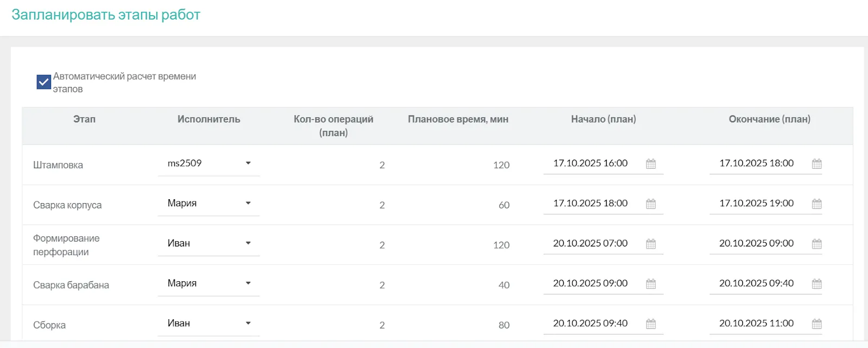This screenshot has height=348, width=868.
Task: Click the Исполнитель column header
Action: [x=208, y=119]
